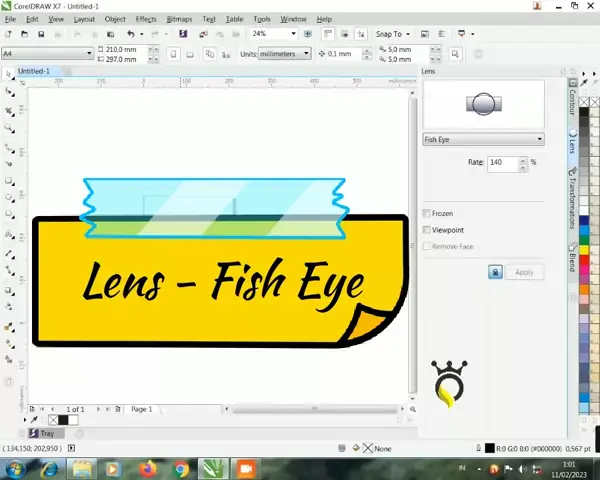Select the Zoom magnifier tool
Image resolution: width=600 pixels, height=480 pixels.
[x=9, y=128]
